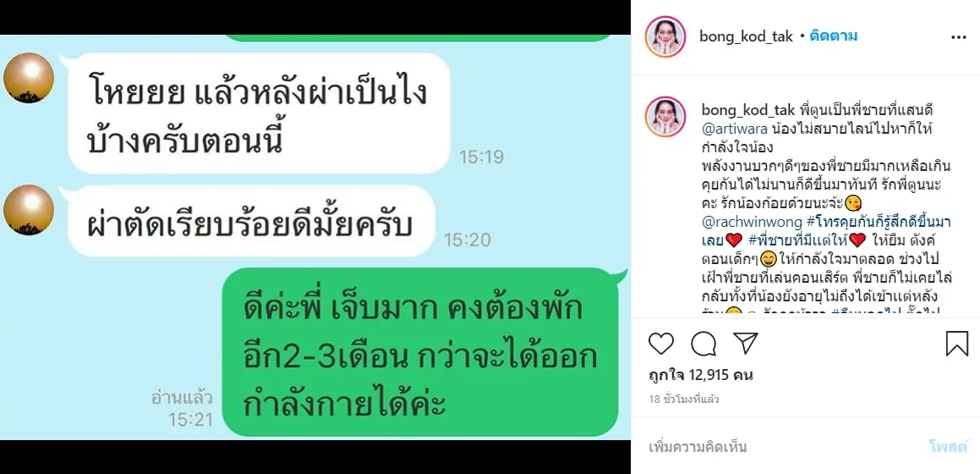The image size is (980, 474).
Task: View the 12,915 likes list
Action: pos(701,375)
